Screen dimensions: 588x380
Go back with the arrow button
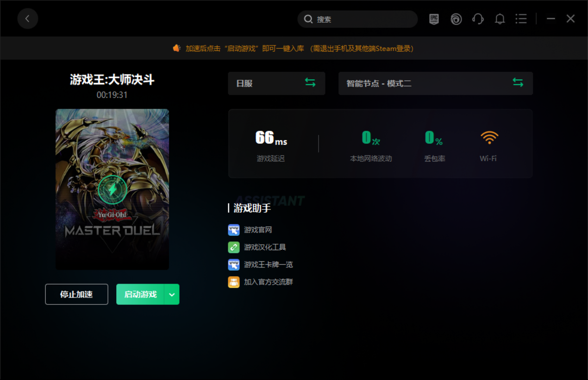(28, 19)
